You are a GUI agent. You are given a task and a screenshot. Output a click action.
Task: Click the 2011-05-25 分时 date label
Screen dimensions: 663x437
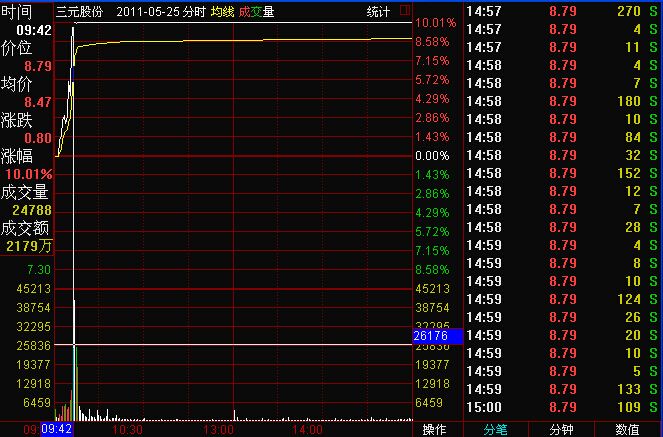160,12
